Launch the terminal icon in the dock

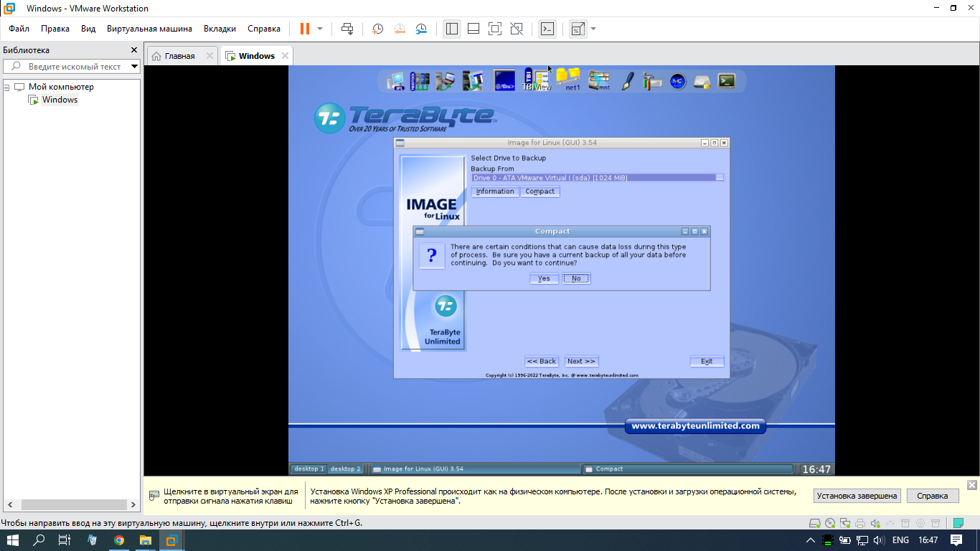727,81
